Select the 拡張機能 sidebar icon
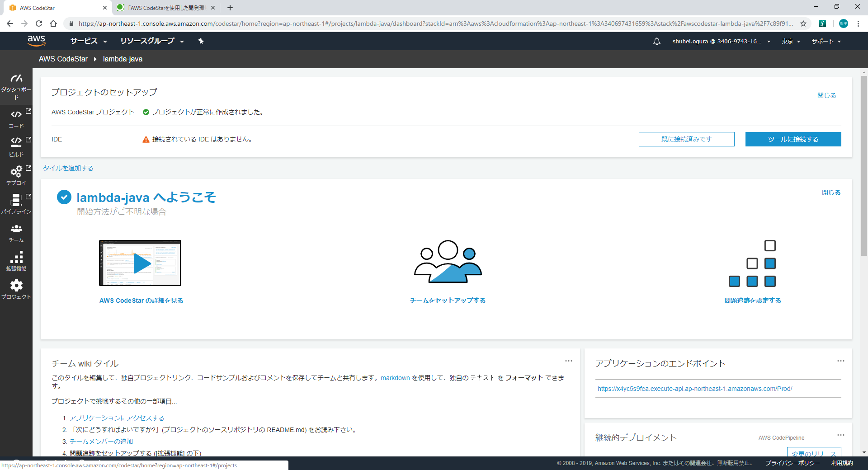 tap(16, 260)
